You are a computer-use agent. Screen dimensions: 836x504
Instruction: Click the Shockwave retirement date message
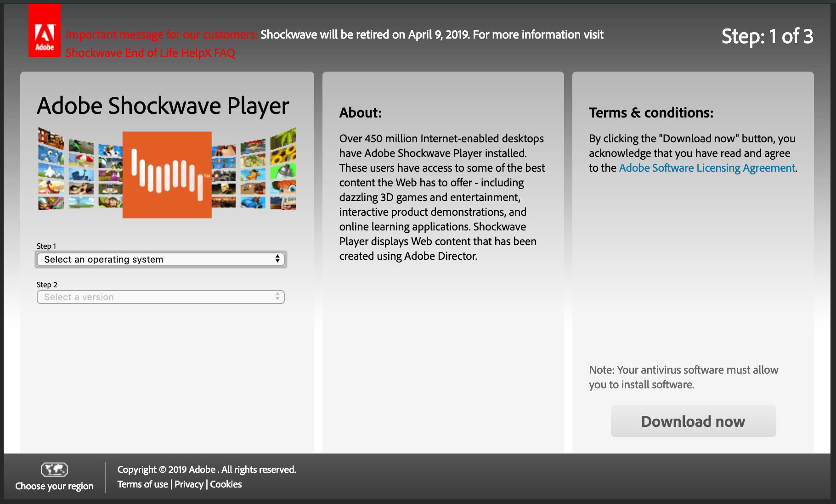tap(432, 34)
